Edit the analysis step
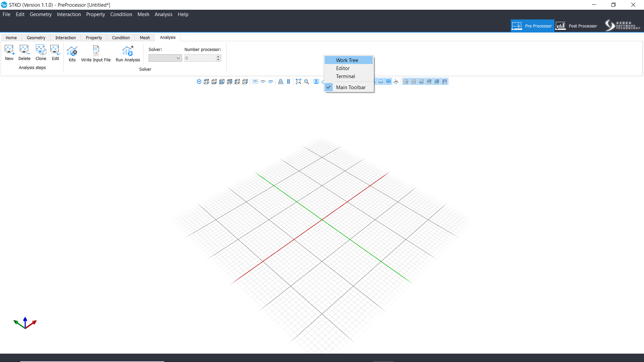The width and height of the screenshot is (644, 362). point(55,53)
